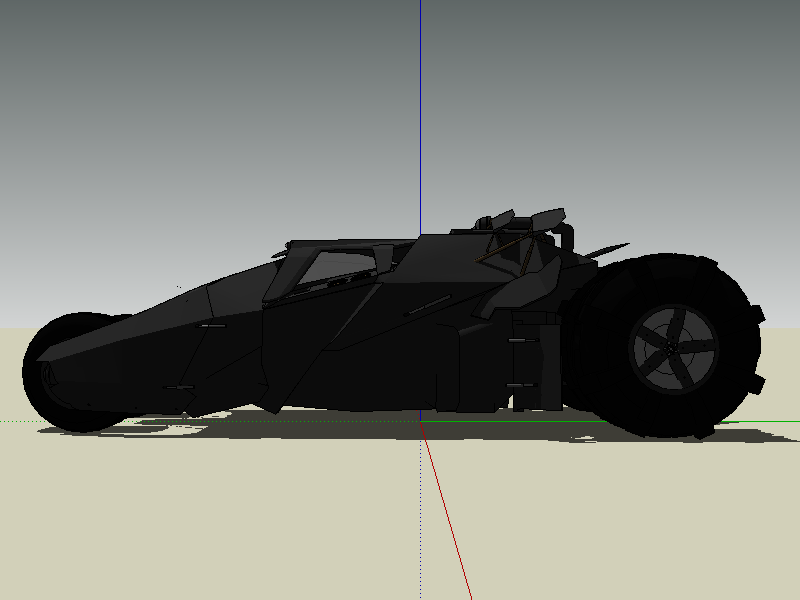Click the blue vertical axis line
Screen dimensions: 800x600
point(420,117)
